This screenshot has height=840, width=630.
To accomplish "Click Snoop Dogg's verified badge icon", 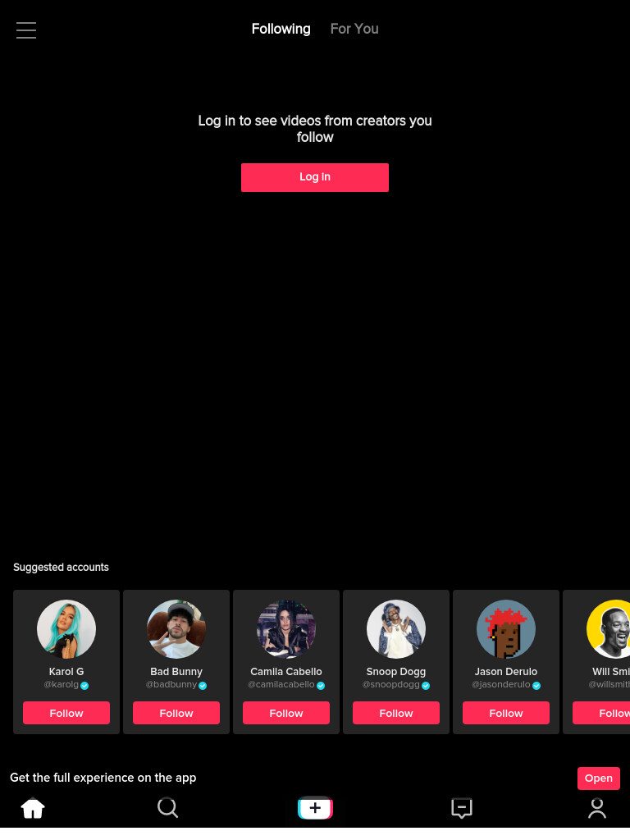I will (x=426, y=685).
